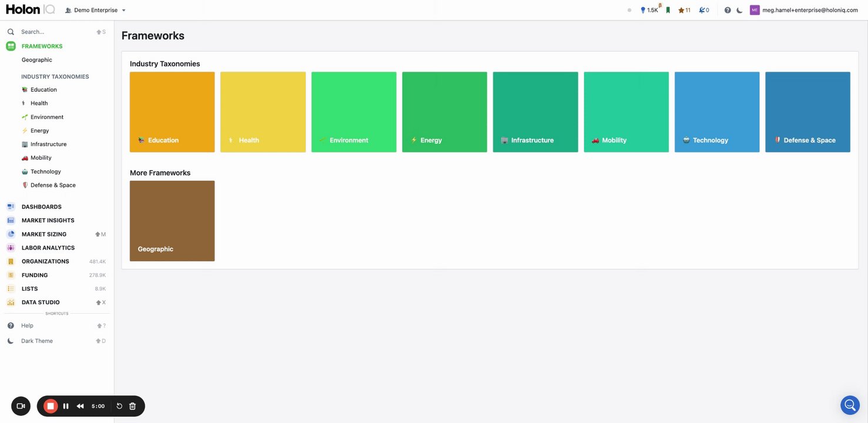Click the Market Insights icon in sidebar
868x423 pixels.
pos(11,220)
